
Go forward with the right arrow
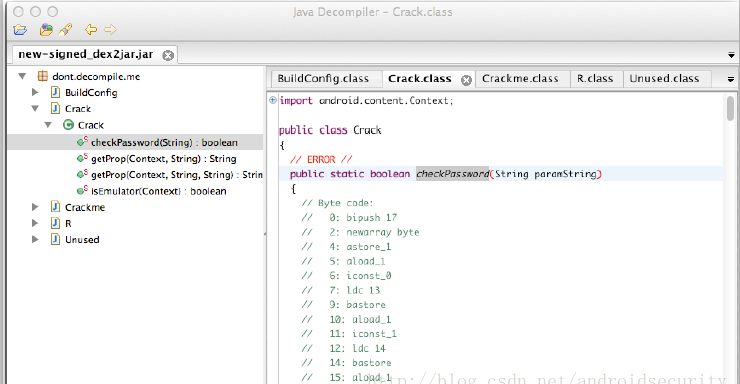pyautogui.click(x=110, y=30)
